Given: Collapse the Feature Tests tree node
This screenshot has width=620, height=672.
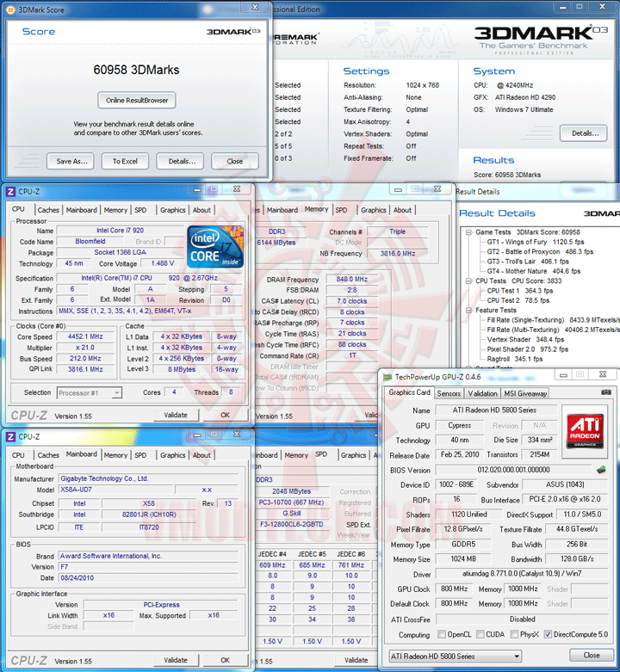Looking at the screenshot, I should pos(469,311).
